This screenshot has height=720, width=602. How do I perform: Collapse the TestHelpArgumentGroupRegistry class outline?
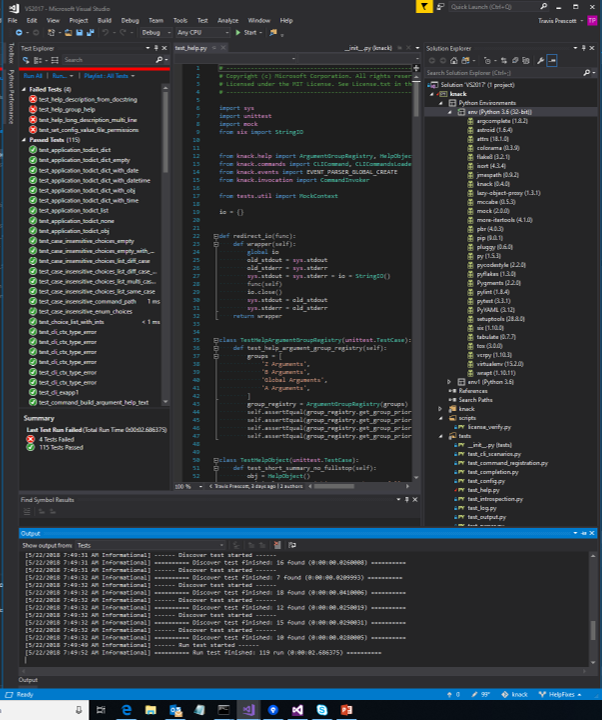tap(215, 341)
